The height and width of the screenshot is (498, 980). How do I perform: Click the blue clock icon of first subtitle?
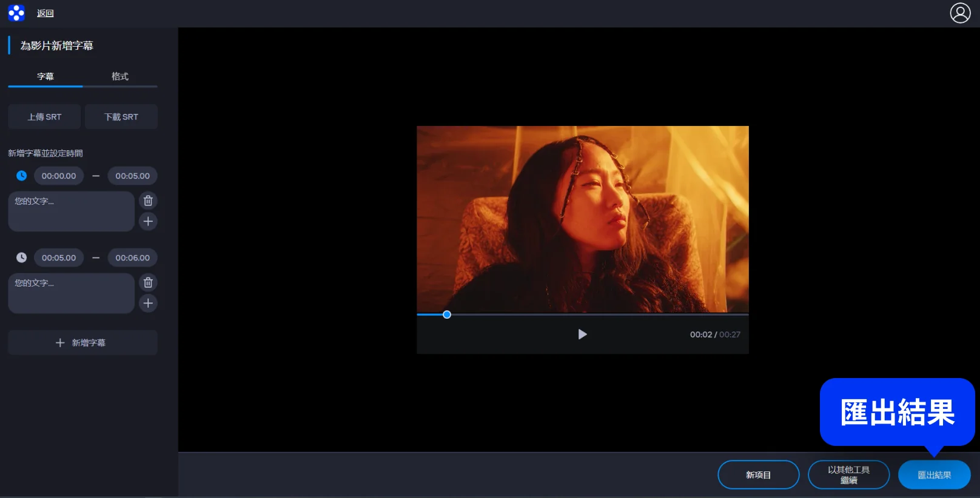click(21, 176)
